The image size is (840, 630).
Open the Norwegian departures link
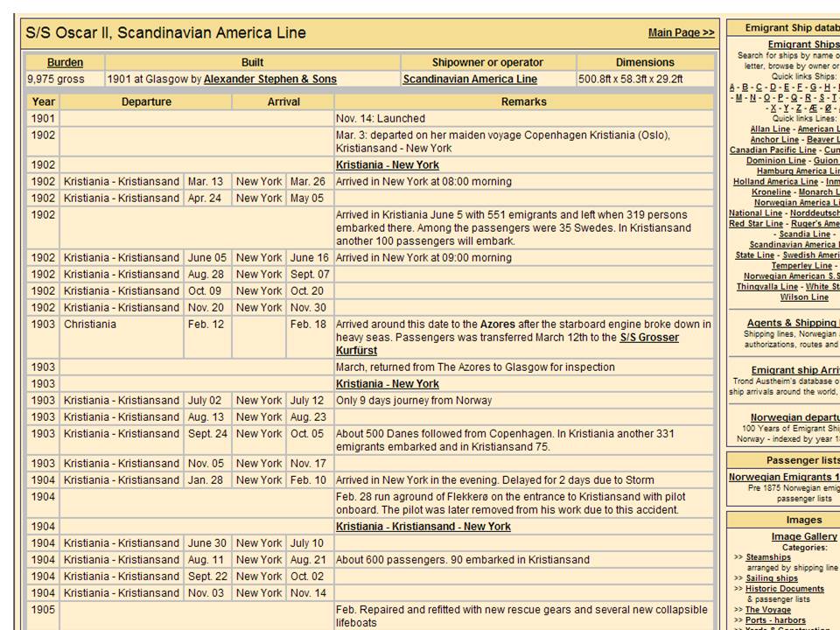pos(795,417)
